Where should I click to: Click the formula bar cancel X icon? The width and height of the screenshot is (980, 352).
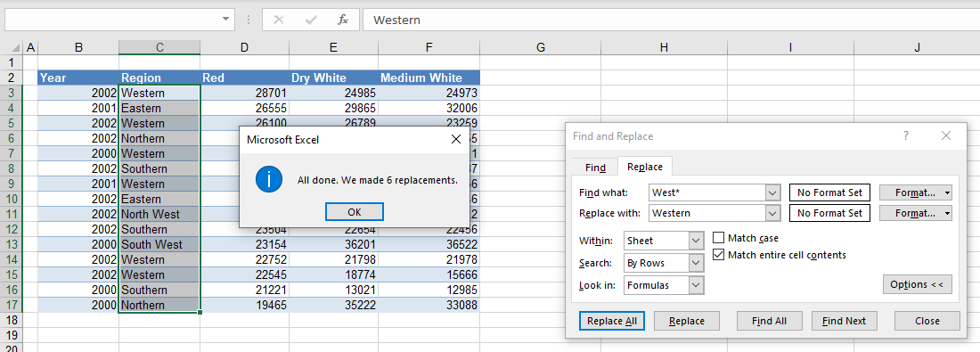279,20
